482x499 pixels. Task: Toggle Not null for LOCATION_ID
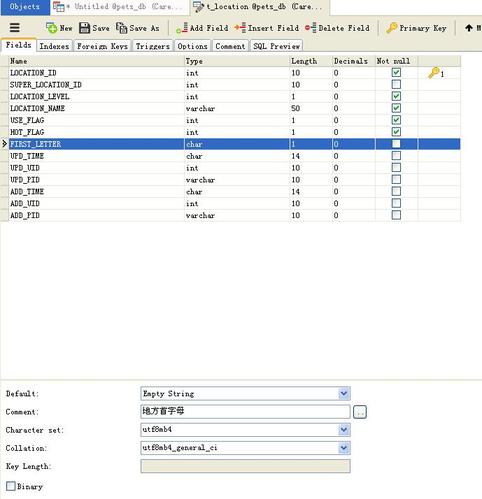click(x=396, y=72)
